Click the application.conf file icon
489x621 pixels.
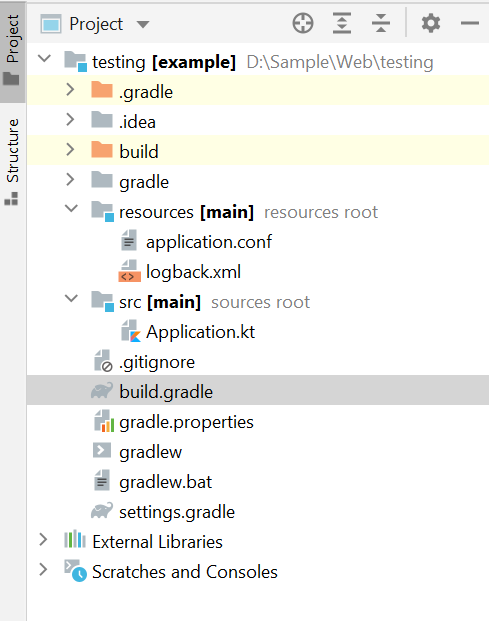[129, 240]
